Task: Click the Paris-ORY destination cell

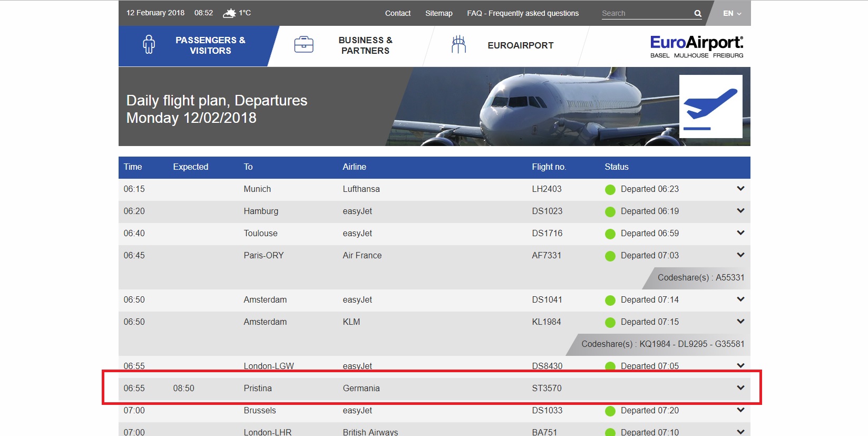Action: [x=264, y=255]
